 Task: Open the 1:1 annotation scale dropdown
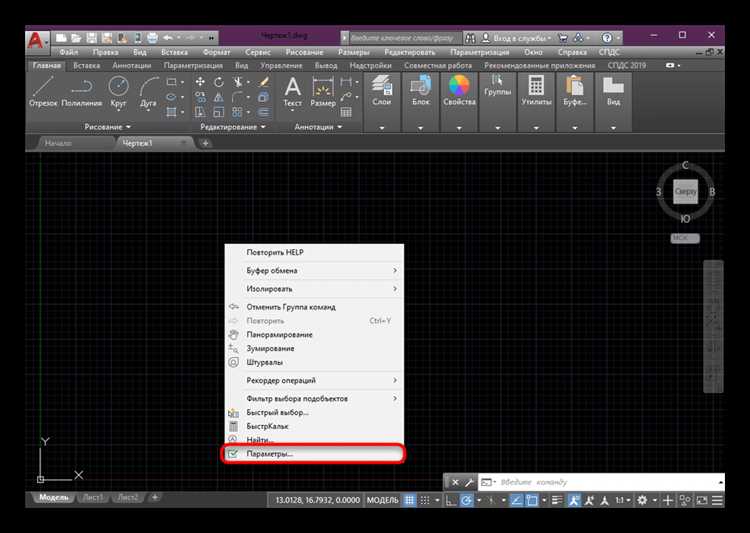(623, 500)
